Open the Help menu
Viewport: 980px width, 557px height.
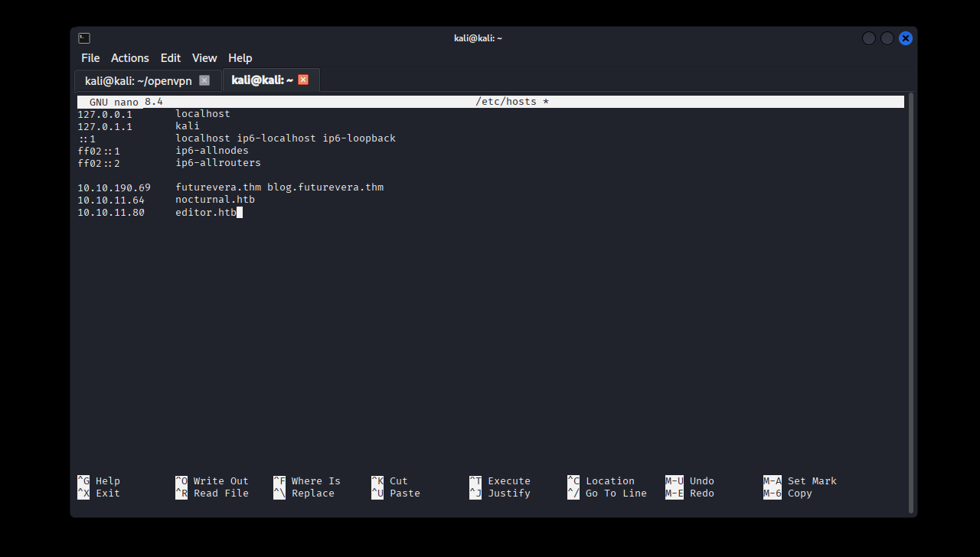point(240,58)
